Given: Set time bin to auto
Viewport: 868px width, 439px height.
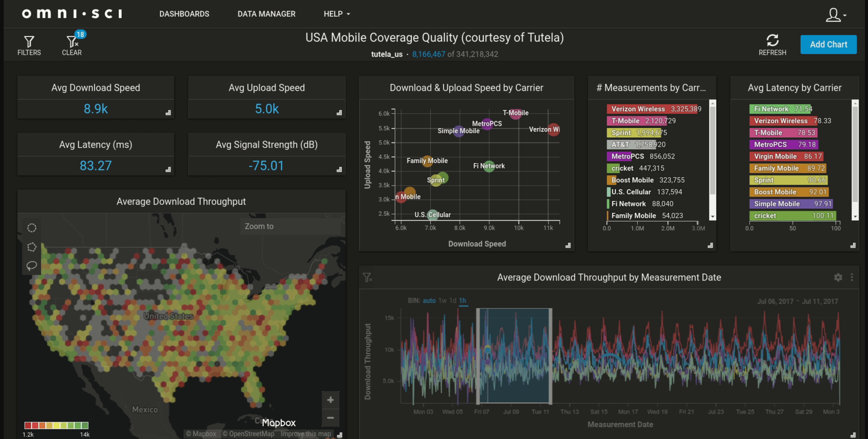Looking at the screenshot, I should coord(429,300).
